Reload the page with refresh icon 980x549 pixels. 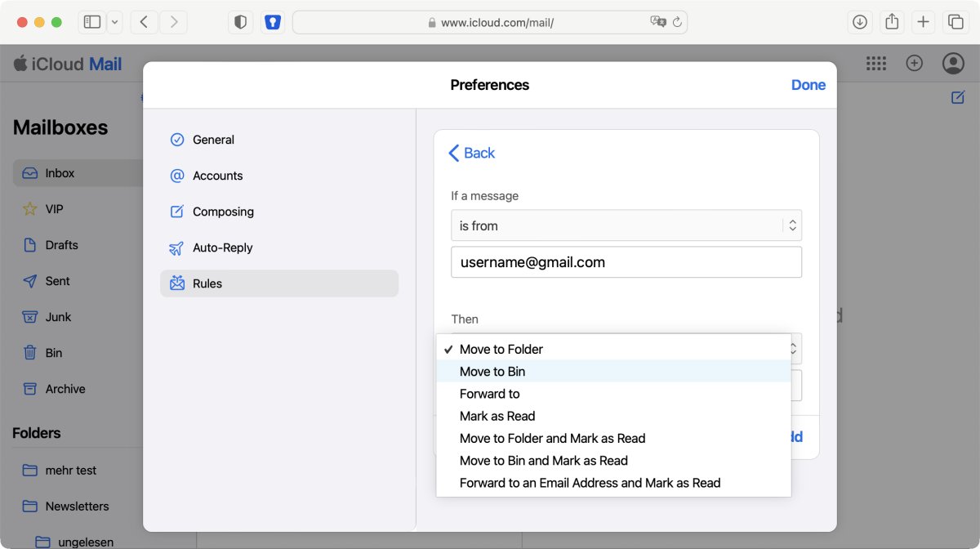click(x=677, y=22)
